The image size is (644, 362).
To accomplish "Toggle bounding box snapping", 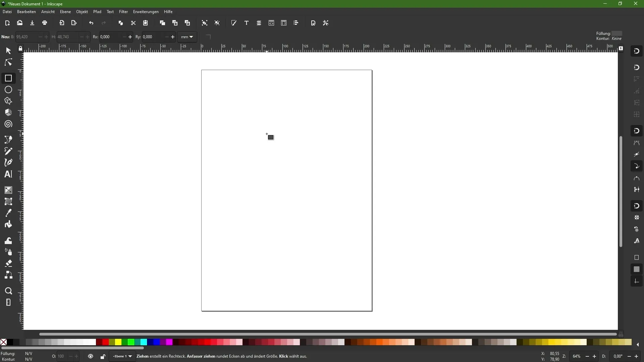I will 637,68.
